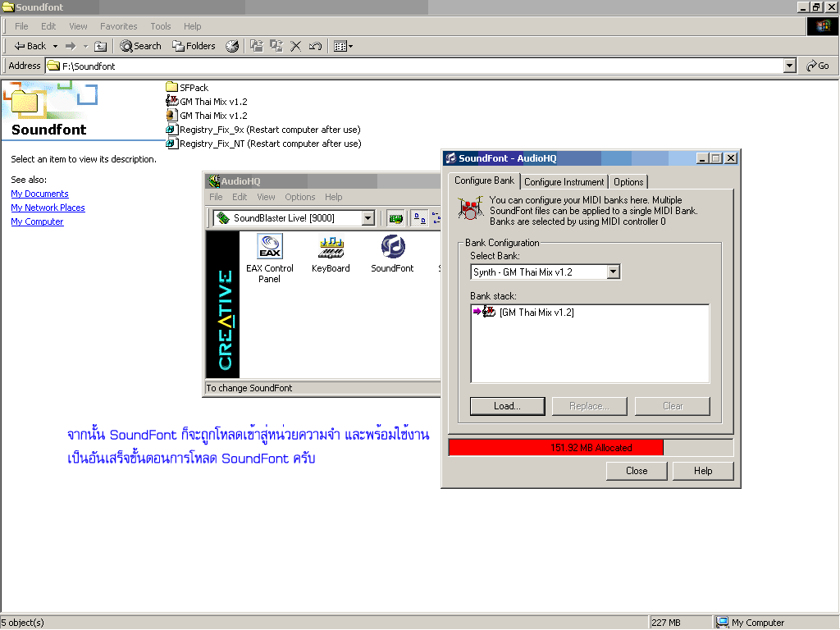Image resolution: width=840 pixels, height=630 pixels.
Task: Open the Explorer Edit menu
Action: click(48, 26)
